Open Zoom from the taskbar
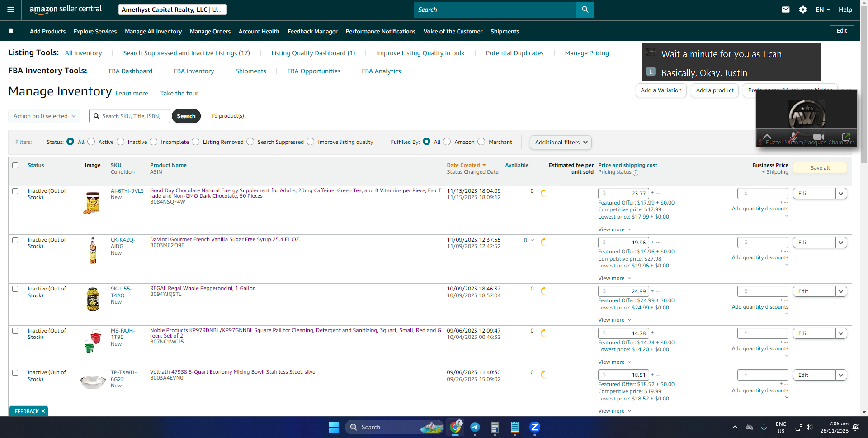Screen dimensions: 868x438 [535, 427]
